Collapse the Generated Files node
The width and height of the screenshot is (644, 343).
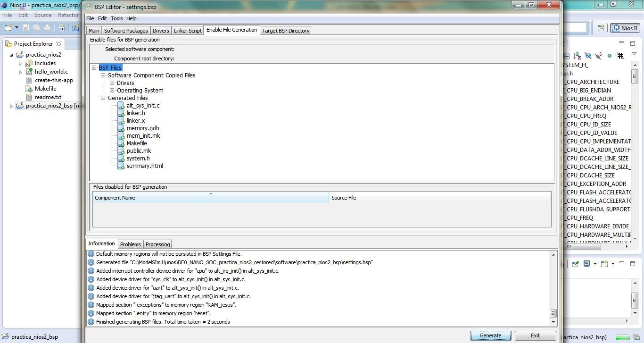[103, 98]
